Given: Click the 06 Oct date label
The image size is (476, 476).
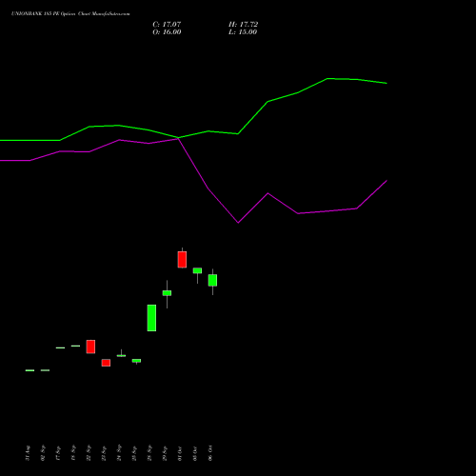Looking at the screenshot, I should (x=210, y=453).
